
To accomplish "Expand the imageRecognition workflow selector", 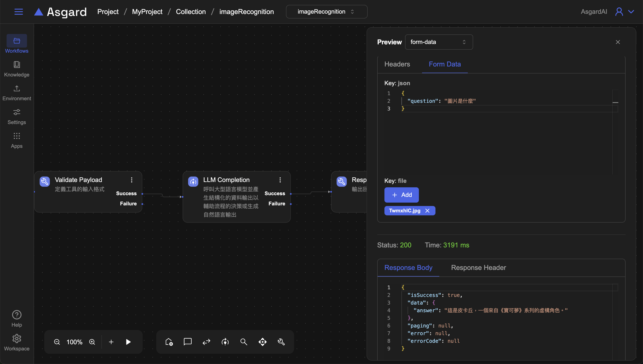I will pyautogui.click(x=326, y=12).
